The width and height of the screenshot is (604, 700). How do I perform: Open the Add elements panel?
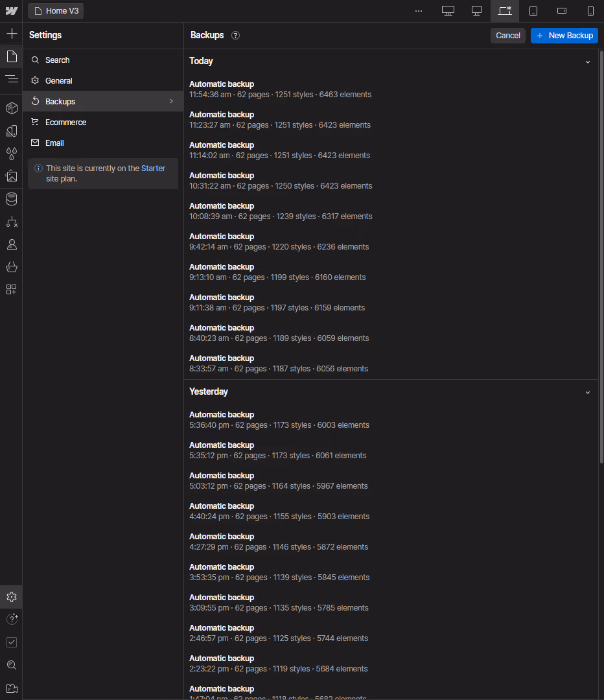click(12, 34)
